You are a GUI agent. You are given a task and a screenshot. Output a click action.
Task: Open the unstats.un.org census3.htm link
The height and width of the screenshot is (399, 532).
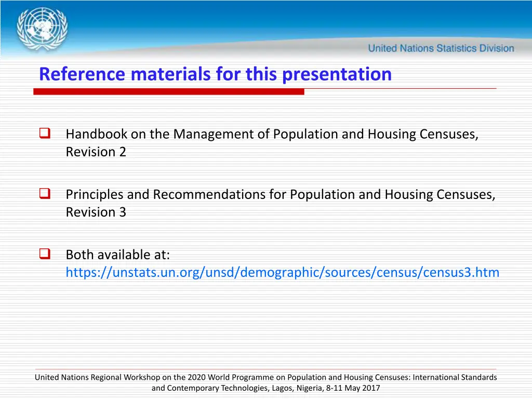[x=282, y=272]
